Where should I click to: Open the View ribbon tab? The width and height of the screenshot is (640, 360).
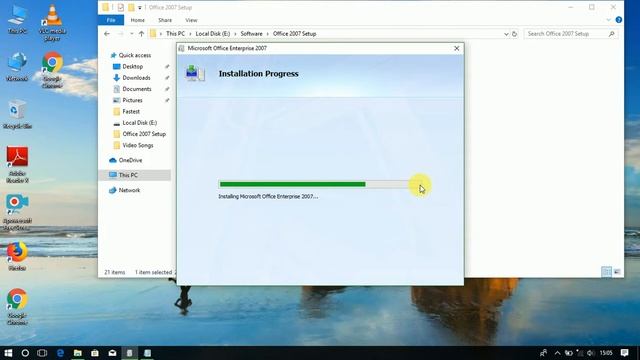(x=191, y=20)
